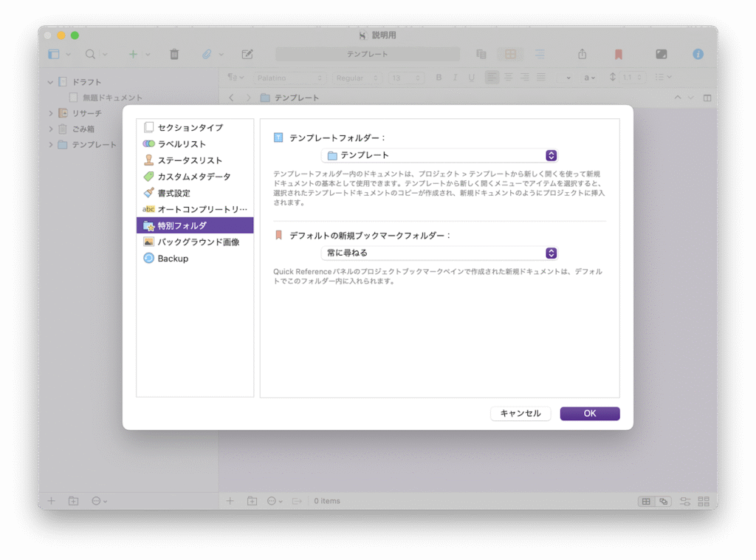Go forward in editor history
This screenshot has height=560, width=756.
248,98
